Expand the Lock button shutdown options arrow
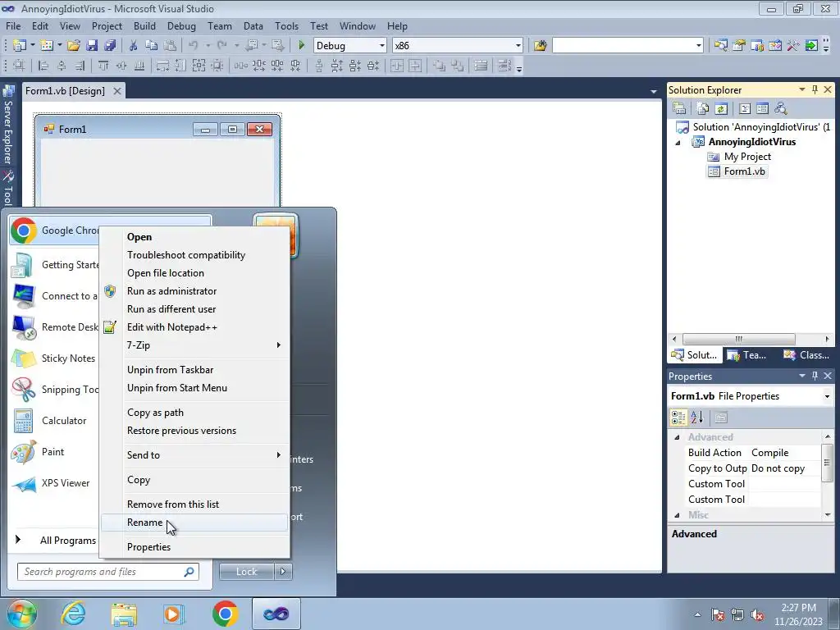 283,572
